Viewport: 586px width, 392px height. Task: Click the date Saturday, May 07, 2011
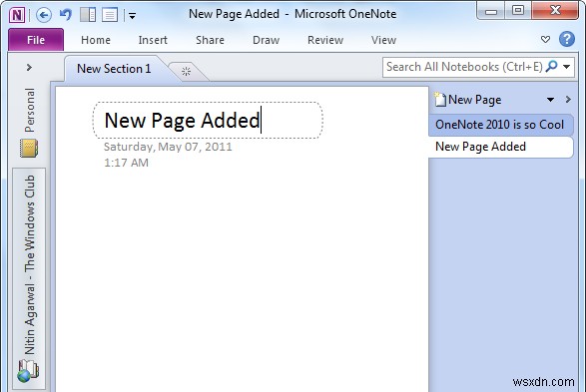(168, 147)
